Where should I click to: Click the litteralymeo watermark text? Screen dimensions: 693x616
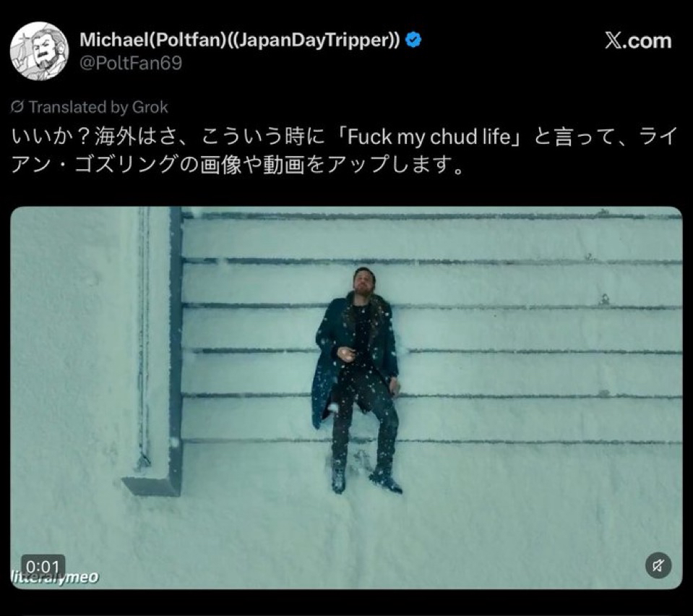tap(54, 577)
